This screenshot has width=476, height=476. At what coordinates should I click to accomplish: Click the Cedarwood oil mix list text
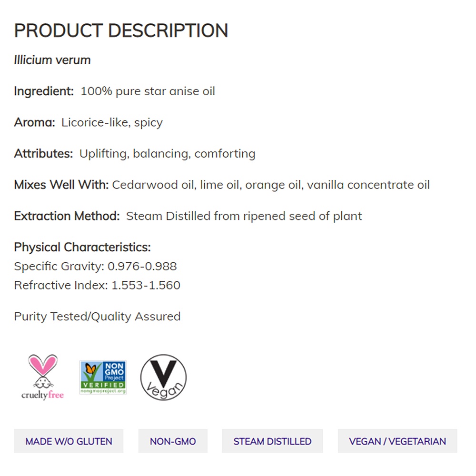coord(271,185)
